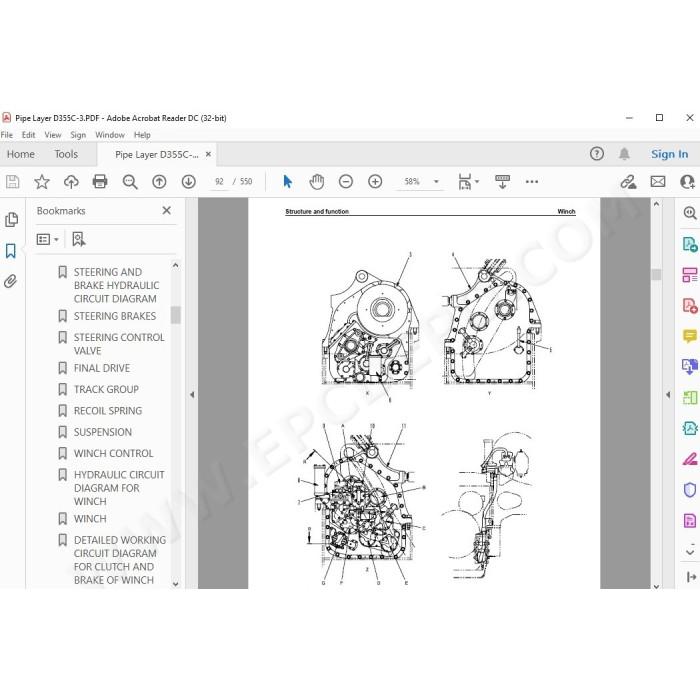Open the Sign menu
The width and height of the screenshot is (700, 700).
point(78,135)
